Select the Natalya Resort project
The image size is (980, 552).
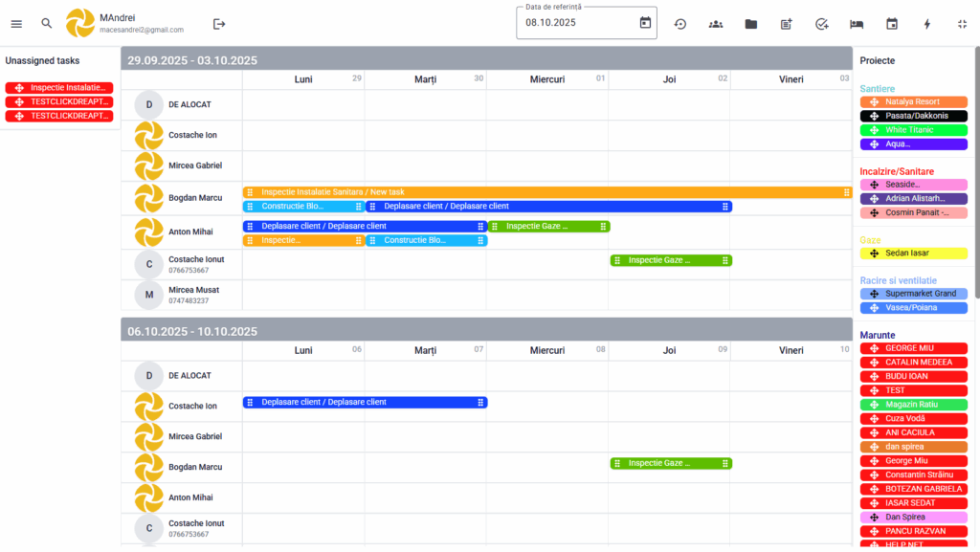click(x=913, y=101)
